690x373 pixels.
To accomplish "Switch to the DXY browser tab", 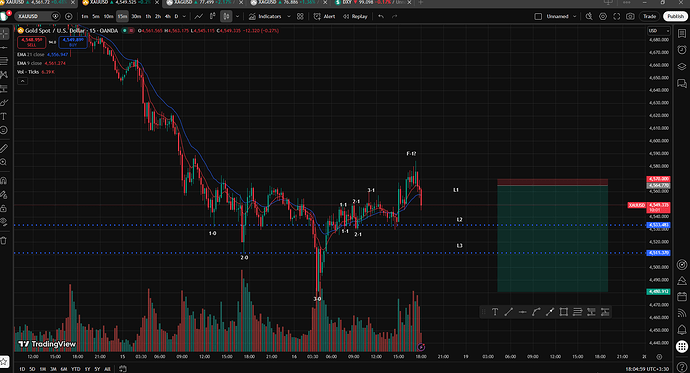I will 373,3.
